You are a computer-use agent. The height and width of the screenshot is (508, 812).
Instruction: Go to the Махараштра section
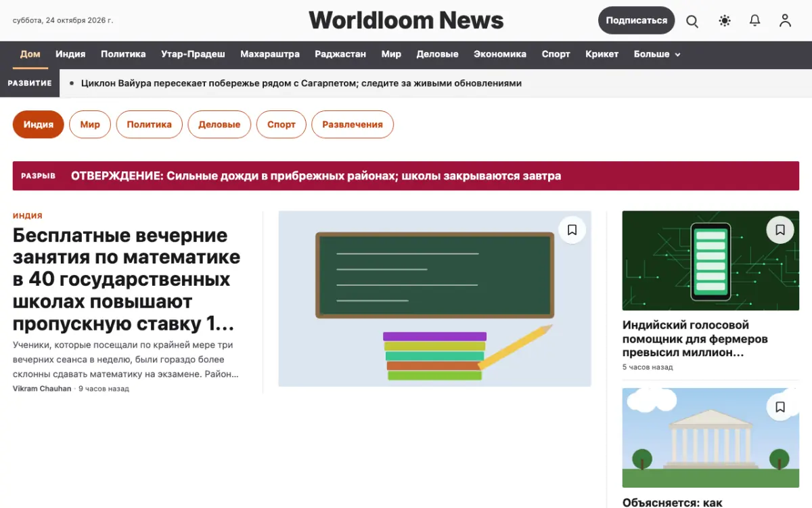click(270, 54)
